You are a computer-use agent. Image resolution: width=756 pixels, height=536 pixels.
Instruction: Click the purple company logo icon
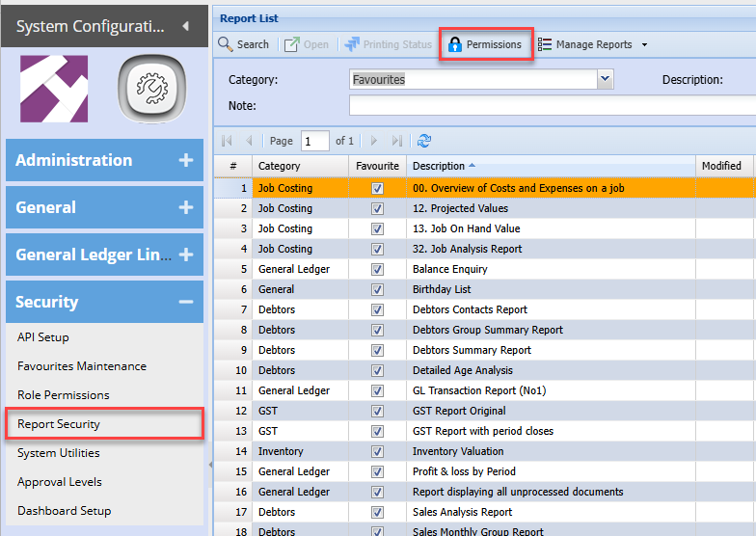pos(54,89)
